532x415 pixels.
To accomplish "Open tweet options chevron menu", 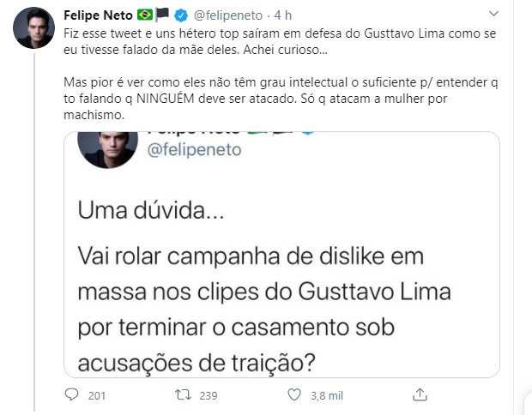I will point(493,15).
